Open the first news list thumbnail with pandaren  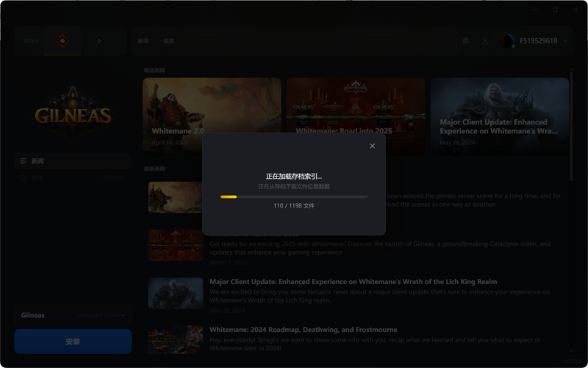pyautogui.click(x=175, y=197)
